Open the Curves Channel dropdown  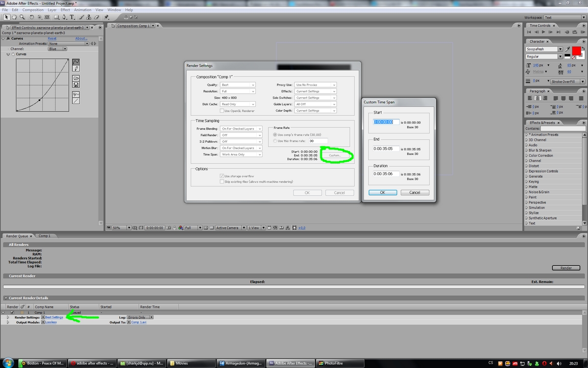[57, 49]
